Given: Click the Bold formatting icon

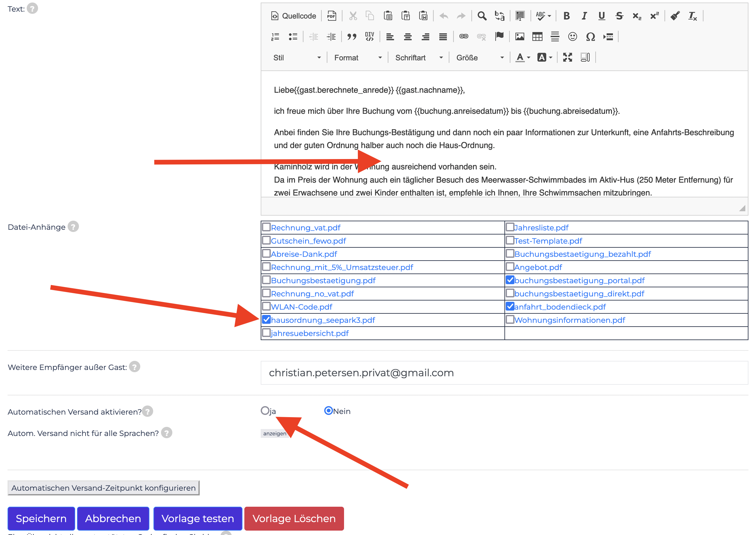Looking at the screenshot, I should [566, 16].
